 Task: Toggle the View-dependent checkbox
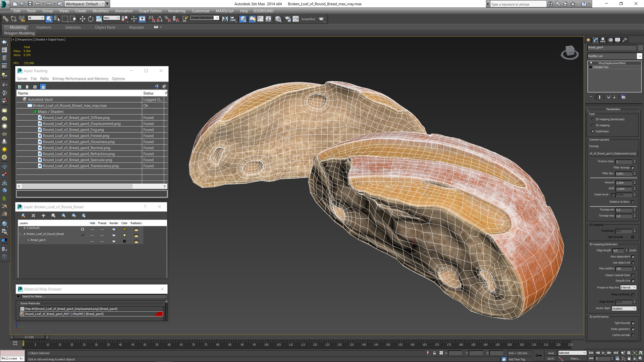(x=633, y=257)
